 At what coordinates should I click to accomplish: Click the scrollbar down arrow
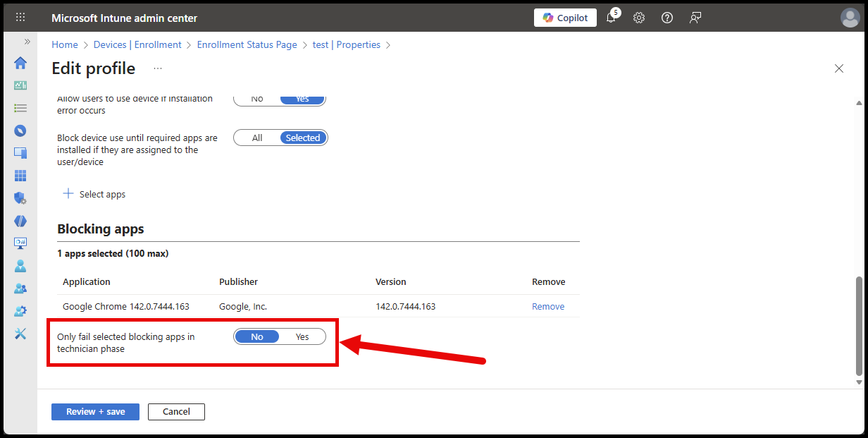pos(859,382)
